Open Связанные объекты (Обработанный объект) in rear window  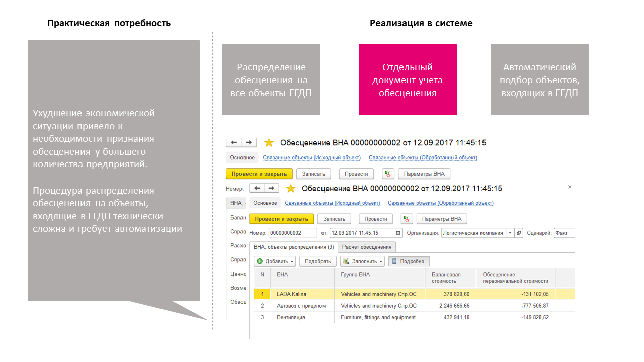(x=423, y=157)
